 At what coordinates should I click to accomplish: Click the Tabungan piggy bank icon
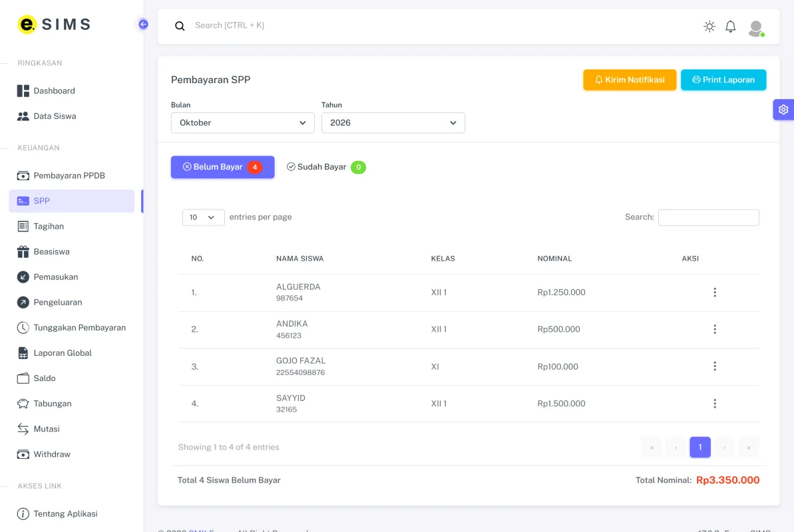point(23,404)
